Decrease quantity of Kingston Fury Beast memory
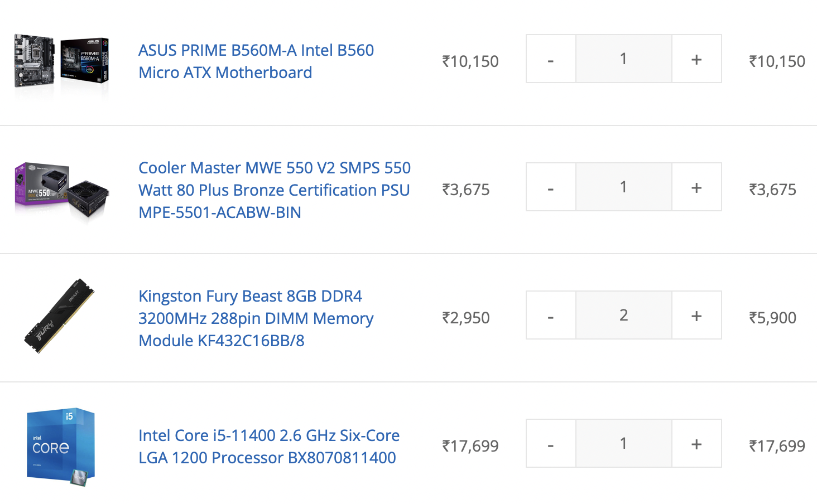 click(551, 316)
